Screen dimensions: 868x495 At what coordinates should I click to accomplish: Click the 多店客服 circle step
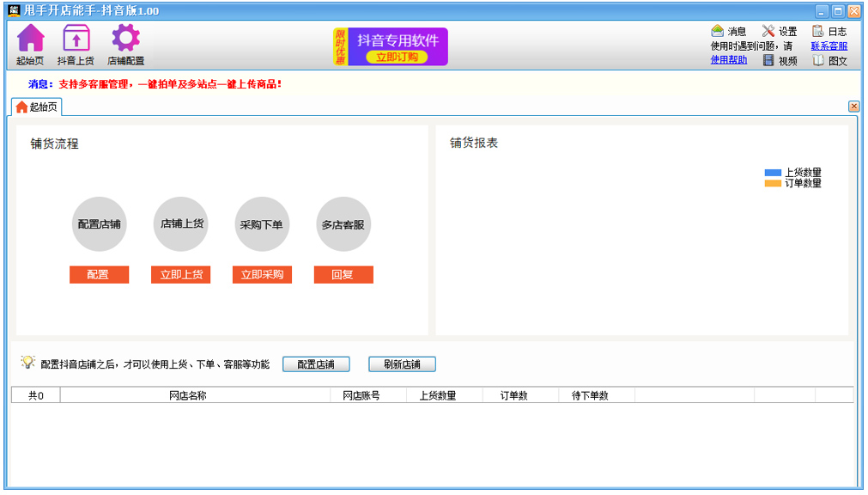point(343,224)
